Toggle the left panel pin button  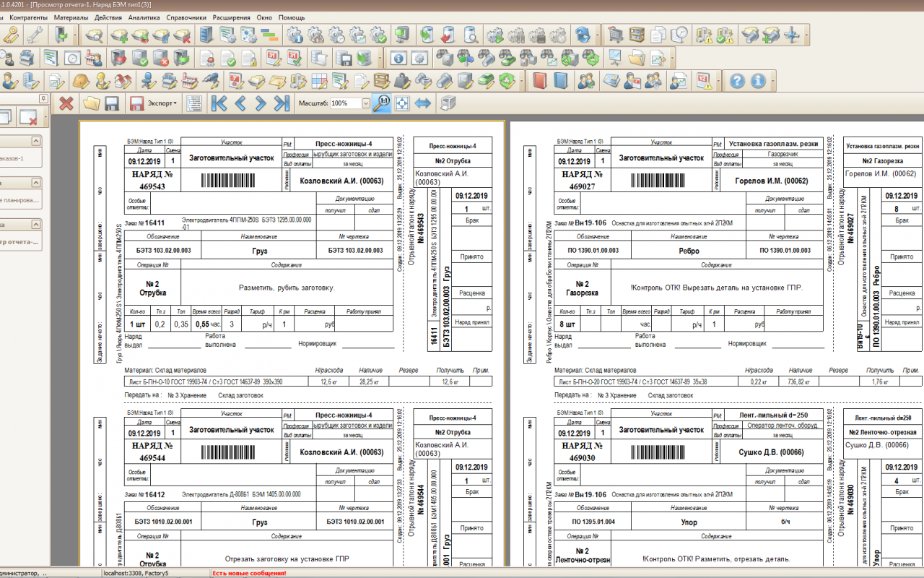[44, 98]
